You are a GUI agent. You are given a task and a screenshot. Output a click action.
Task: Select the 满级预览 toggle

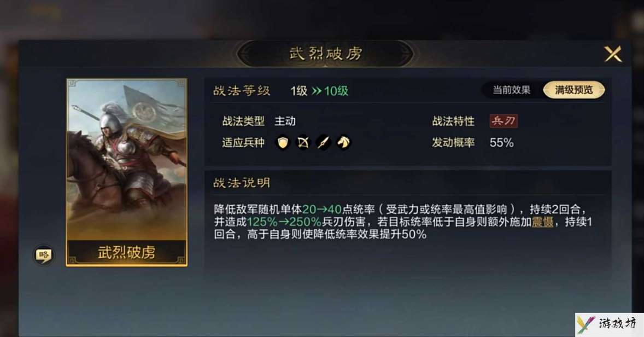click(574, 90)
